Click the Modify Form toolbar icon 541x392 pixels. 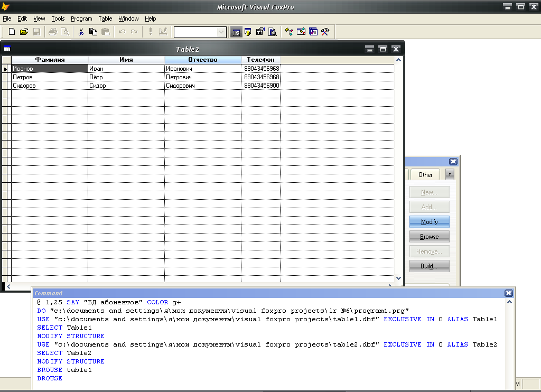[163, 32]
